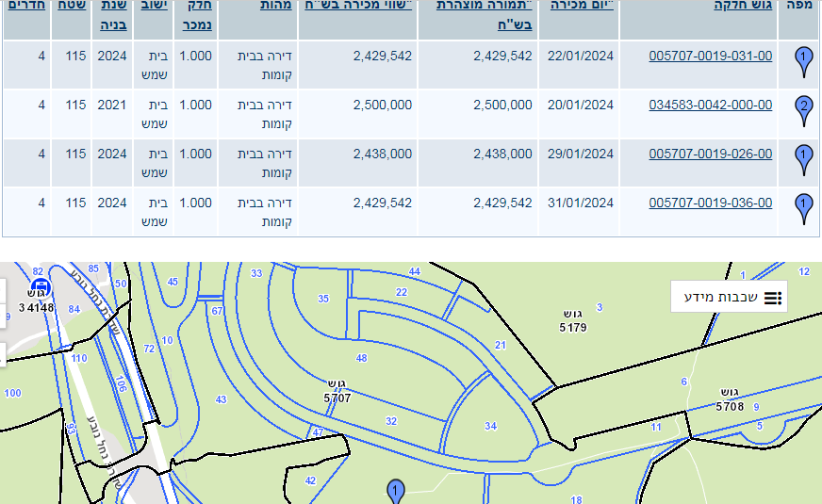822x504 pixels.
Task: Select parcel 44 on the map
Action: [x=415, y=271]
